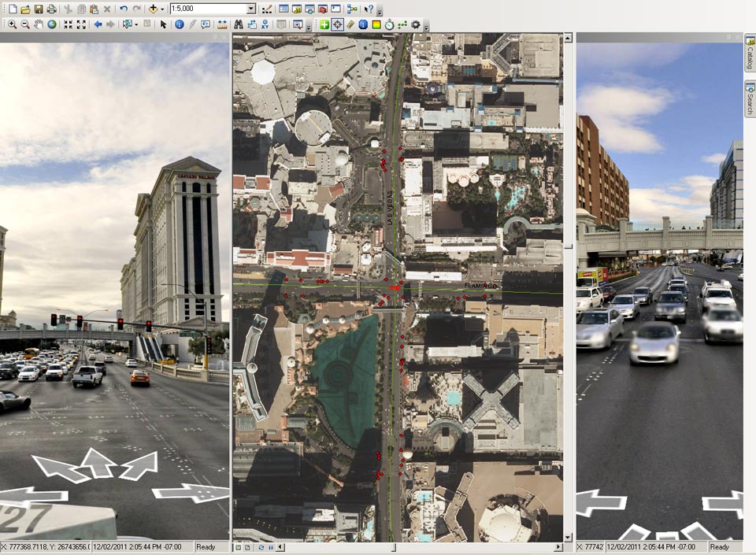Pause drawing button at map bottom

tap(270, 547)
